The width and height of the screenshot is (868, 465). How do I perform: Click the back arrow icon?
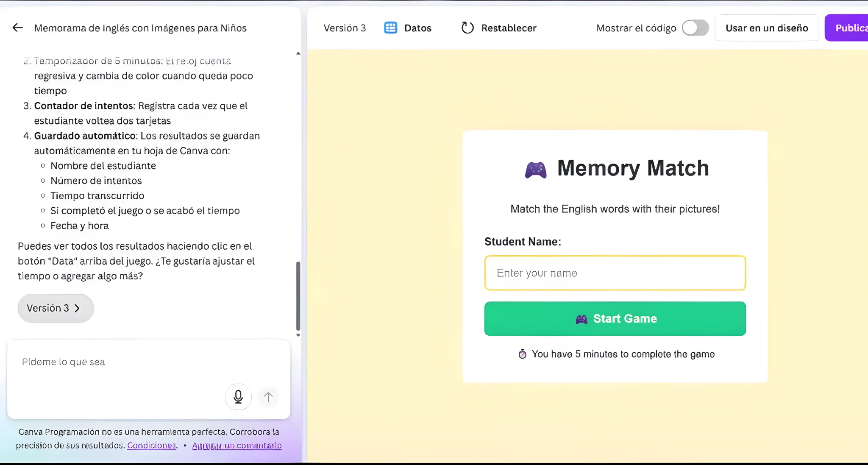pyautogui.click(x=17, y=28)
